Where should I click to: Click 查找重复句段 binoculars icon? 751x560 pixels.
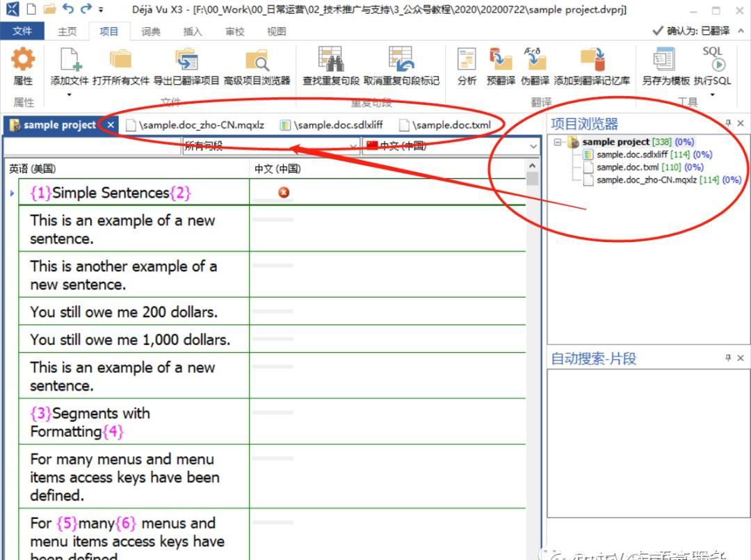330,58
